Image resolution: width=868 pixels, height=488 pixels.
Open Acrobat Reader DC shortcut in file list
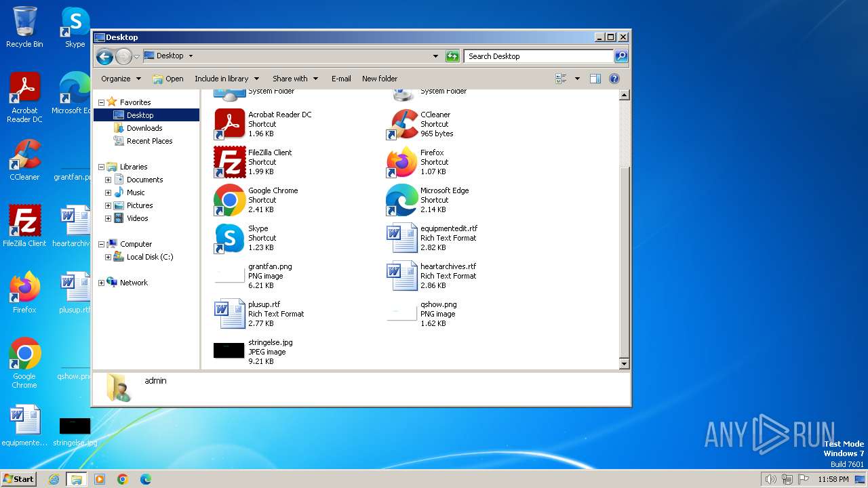[x=264, y=124]
